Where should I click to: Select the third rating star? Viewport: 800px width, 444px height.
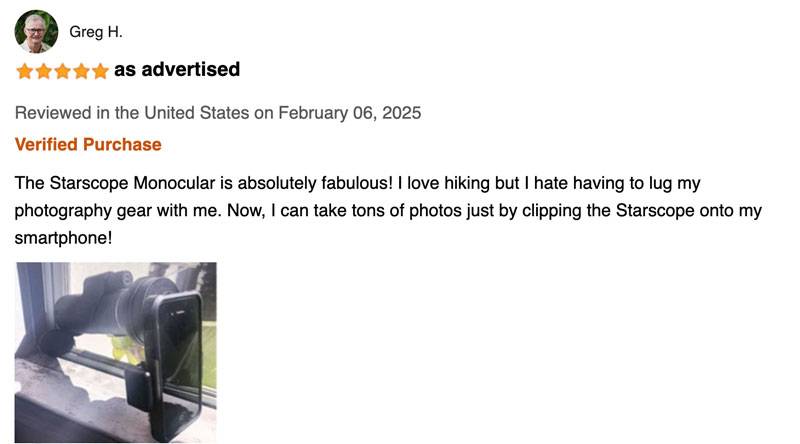(62, 71)
